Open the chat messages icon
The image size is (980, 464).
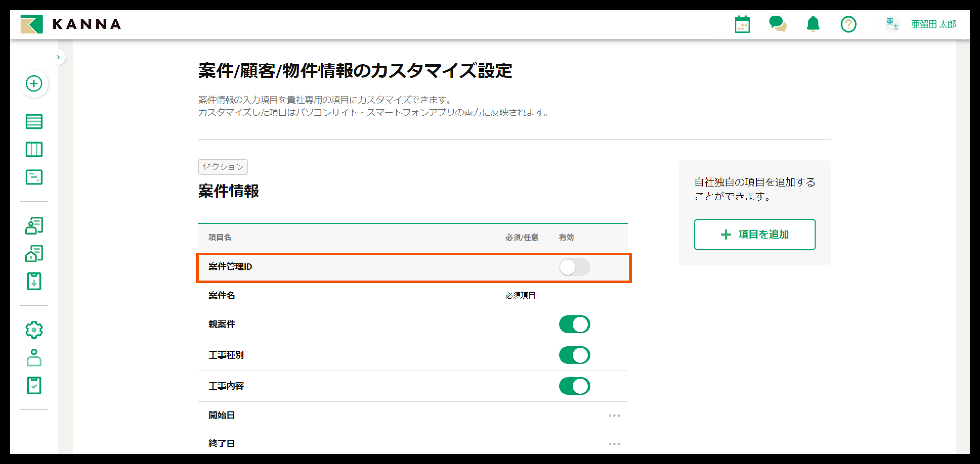coord(778,24)
